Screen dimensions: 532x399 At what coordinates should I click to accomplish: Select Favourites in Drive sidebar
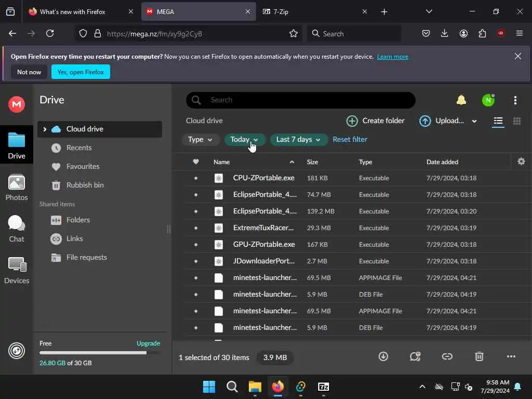pyautogui.click(x=99, y=166)
